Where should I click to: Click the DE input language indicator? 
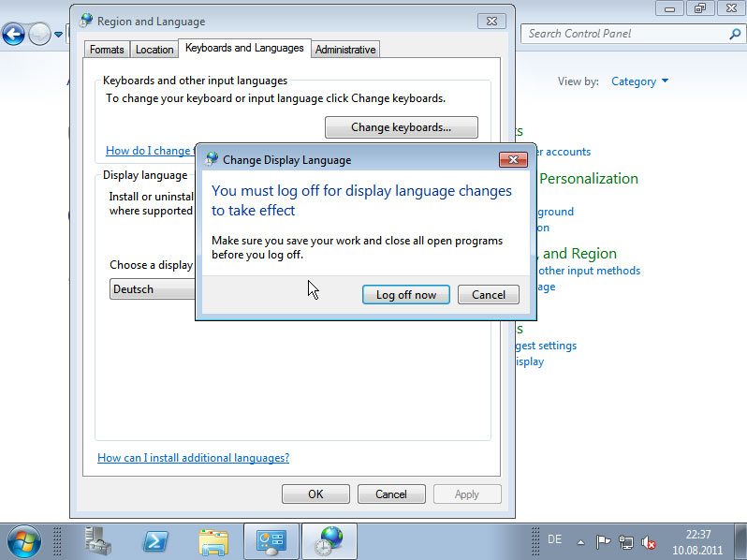pyautogui.click(x=554, y=539)
